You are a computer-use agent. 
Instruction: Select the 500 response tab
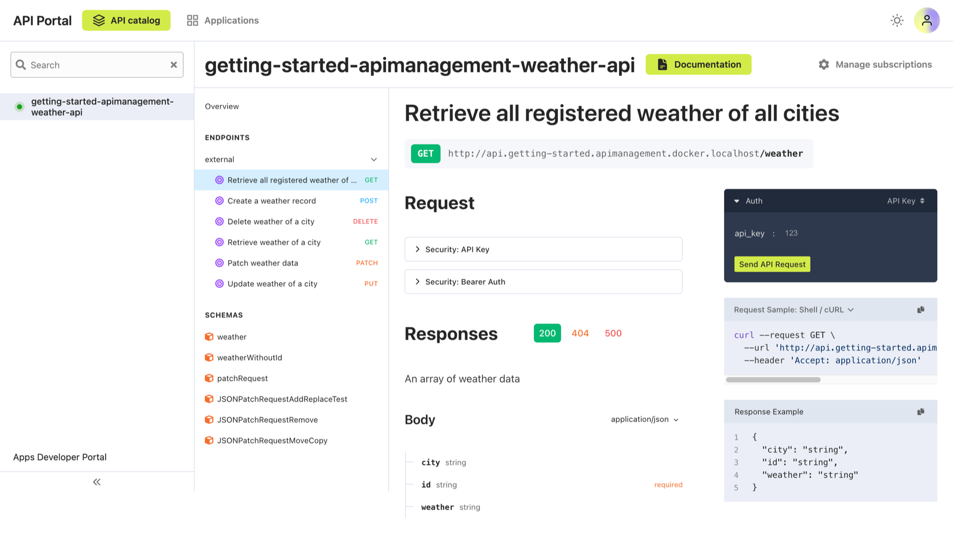(613, 333)
